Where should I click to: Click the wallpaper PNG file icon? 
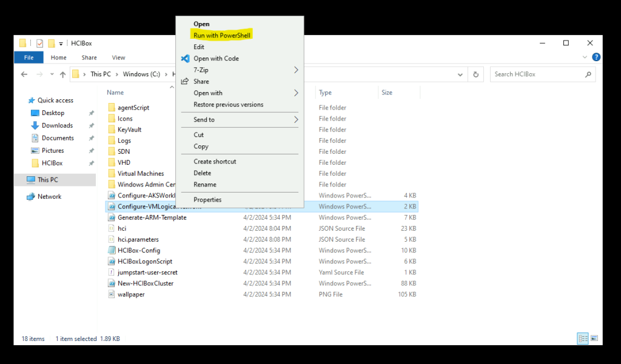(x=112, y=294)
